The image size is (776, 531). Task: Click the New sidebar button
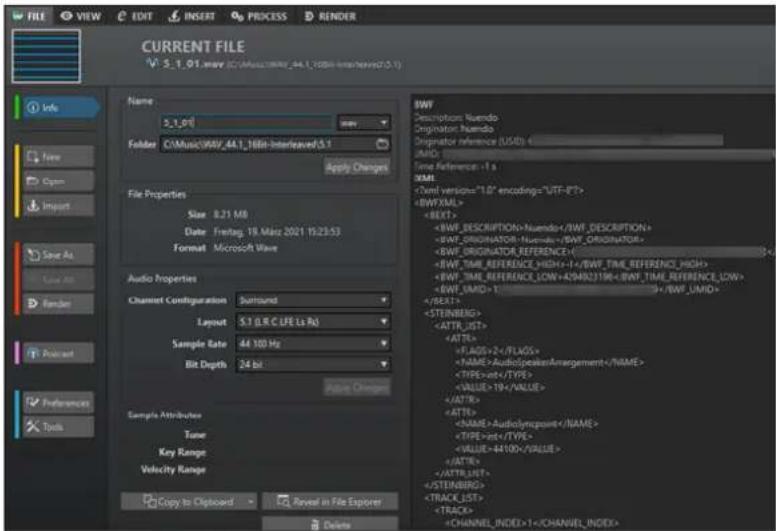pyautogui.click(x=58, y=157)
